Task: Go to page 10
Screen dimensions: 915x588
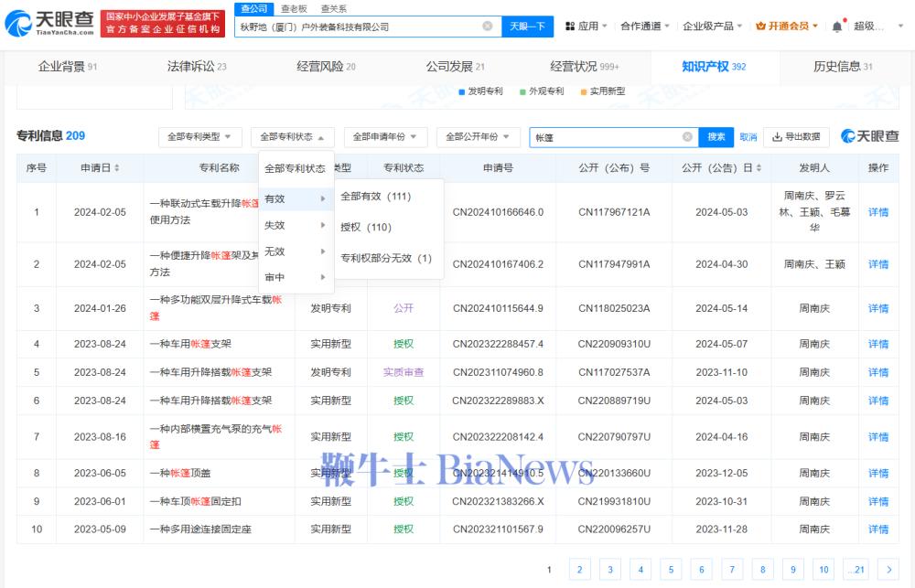Action: pos(823,570)
